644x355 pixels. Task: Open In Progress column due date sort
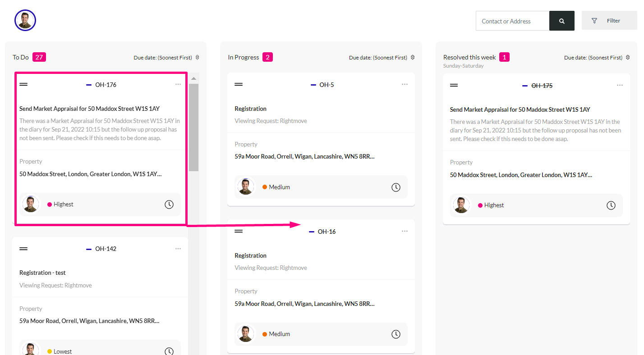382,58
